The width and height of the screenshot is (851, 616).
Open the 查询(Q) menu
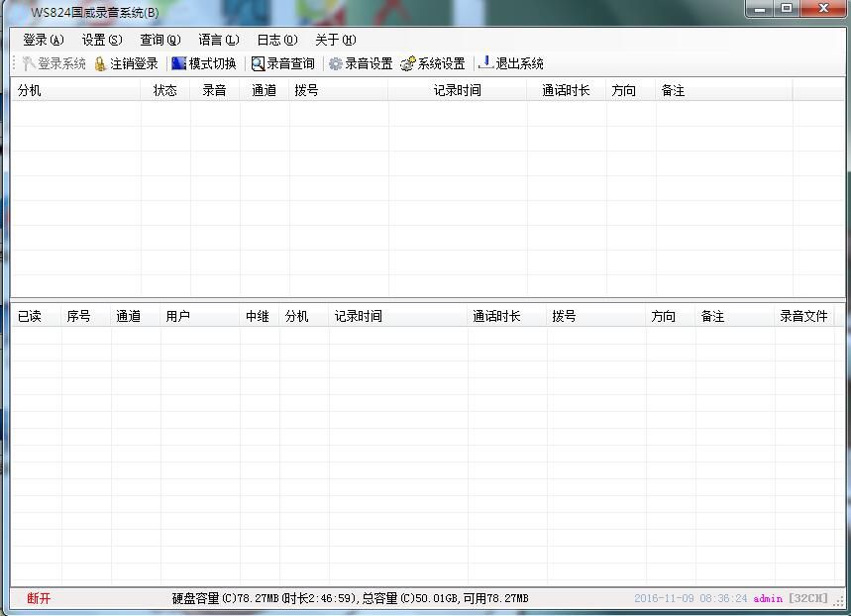[160, 40]
